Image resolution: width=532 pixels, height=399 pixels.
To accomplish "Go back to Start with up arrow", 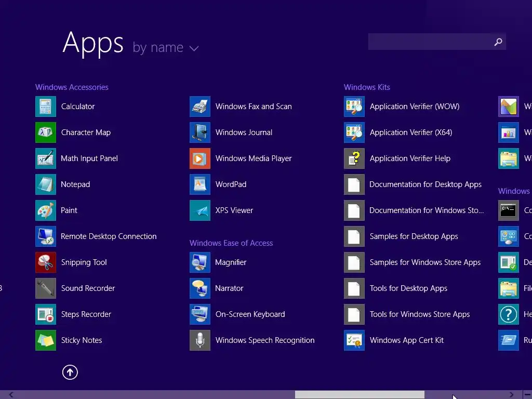I will (70, 372).
